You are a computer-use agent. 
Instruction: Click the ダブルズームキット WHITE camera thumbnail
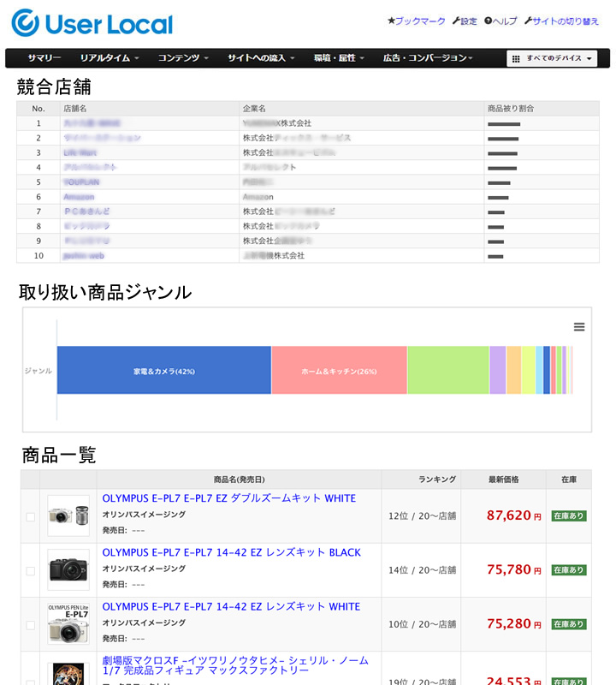coord(68,516)
